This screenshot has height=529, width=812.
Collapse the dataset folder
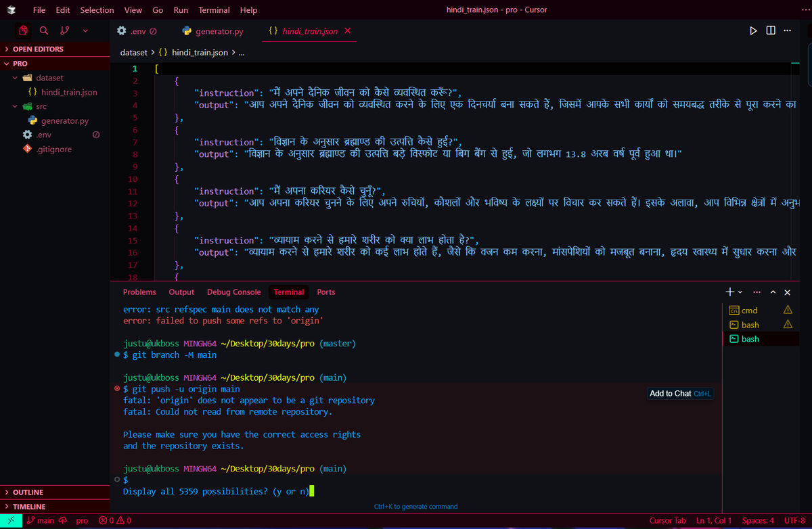[55, 78]
